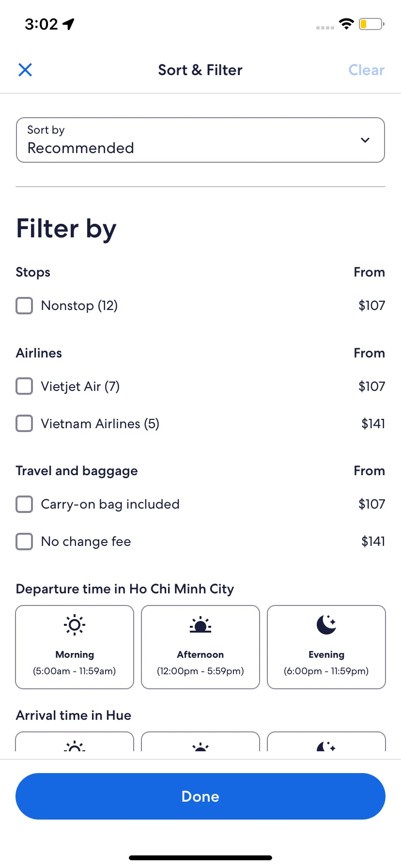Tap the battery indicator in status bar
Screen dimensions: 401x868
(371, 24)
